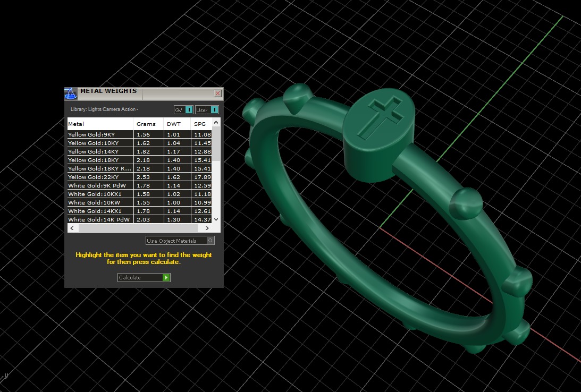Select the Yellow Gold:22KY row
Screen dimensions: 581x392
(139, 177)
